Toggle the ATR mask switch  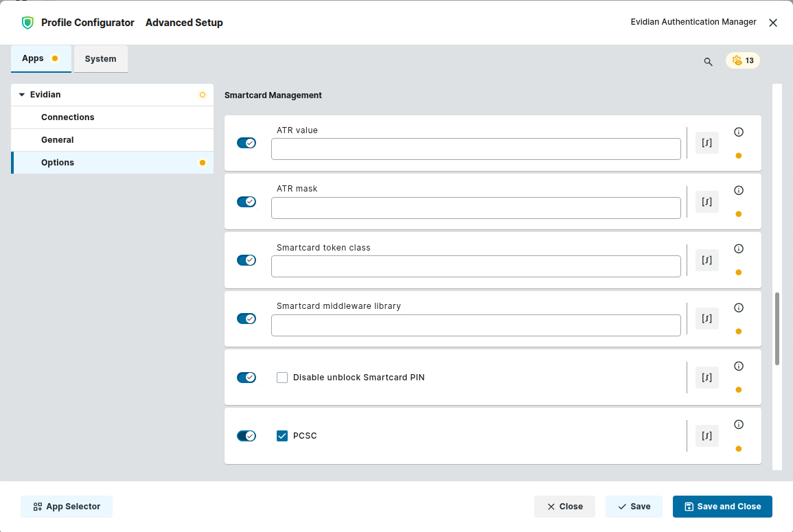(246, 202)
